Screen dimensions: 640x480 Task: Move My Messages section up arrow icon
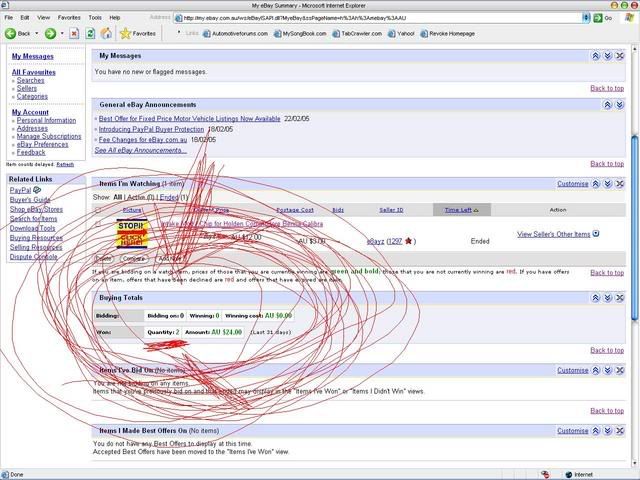pyautogui.click(x=596, y=56)
